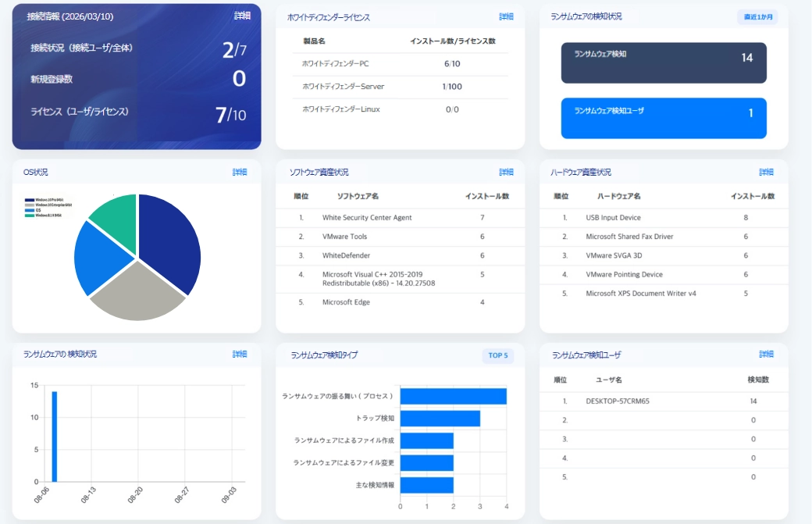Viewport: 812px width, 524px height.
Task: Click the 直近1か月 period filter button
Action: pos(757,16)
